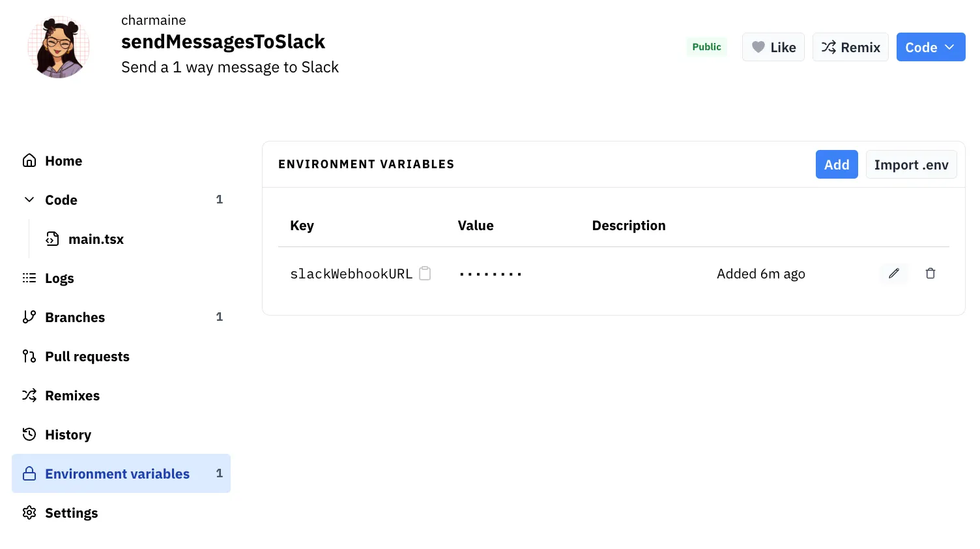Click the main.tsx file icon
This screenshot has height=549, width=980.
(x=52, y=239)
